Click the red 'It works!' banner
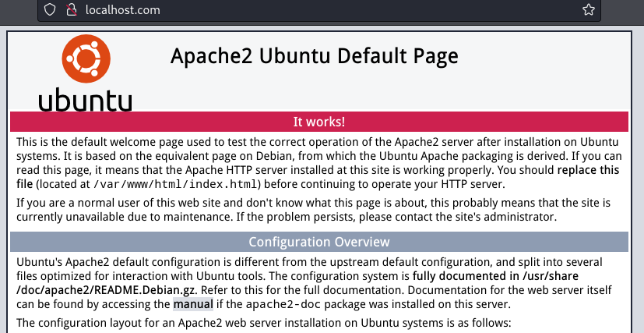This screenshot has width=644, height=333. (318, 122)
